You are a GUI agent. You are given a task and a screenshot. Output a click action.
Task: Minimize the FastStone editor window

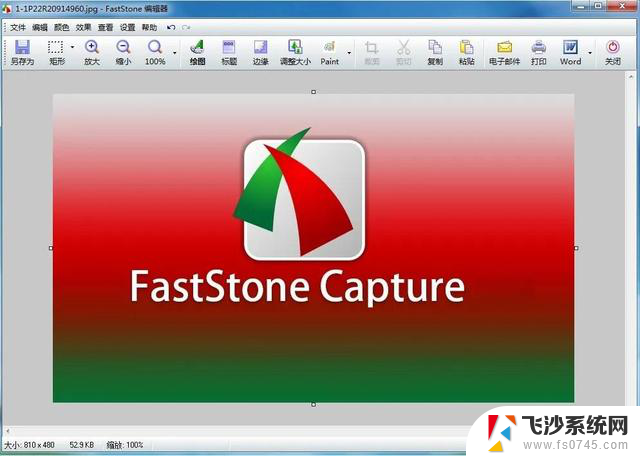[x=581, y=6]
